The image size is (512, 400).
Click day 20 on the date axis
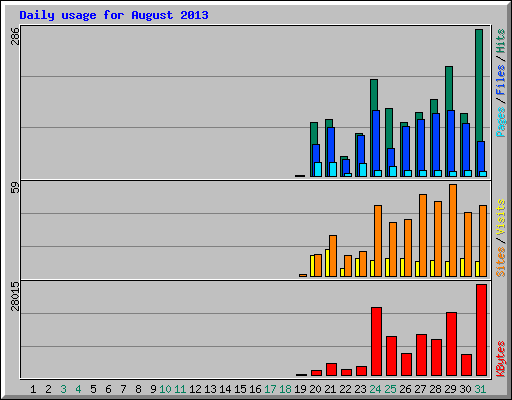315,389
